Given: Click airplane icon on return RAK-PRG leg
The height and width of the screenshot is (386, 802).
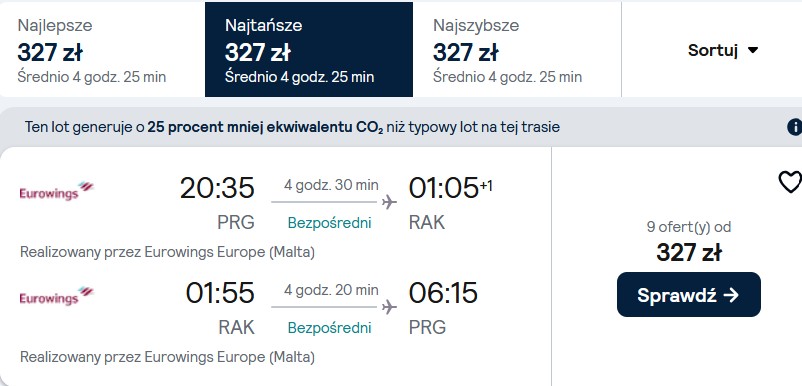Looking at the screenshot, I should [389, 307].
